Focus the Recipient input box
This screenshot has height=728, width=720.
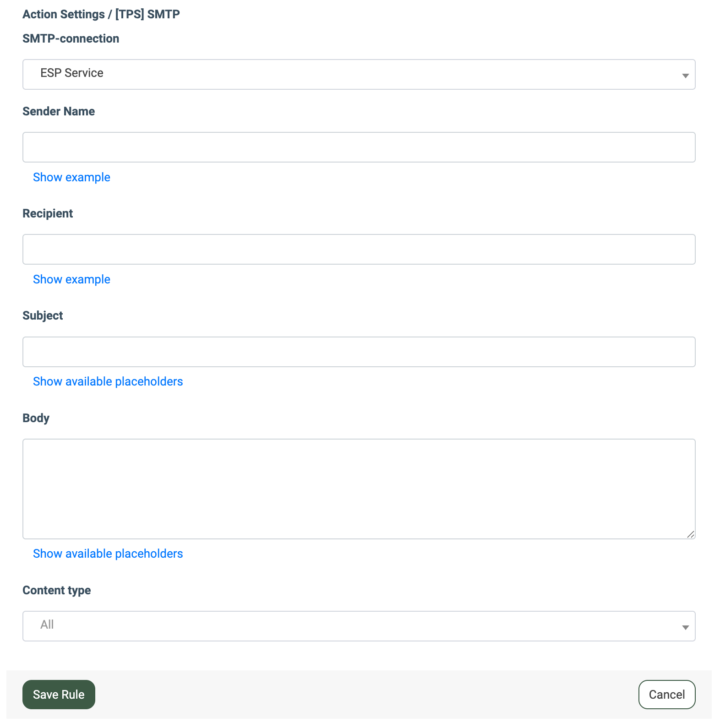(359, 249)
